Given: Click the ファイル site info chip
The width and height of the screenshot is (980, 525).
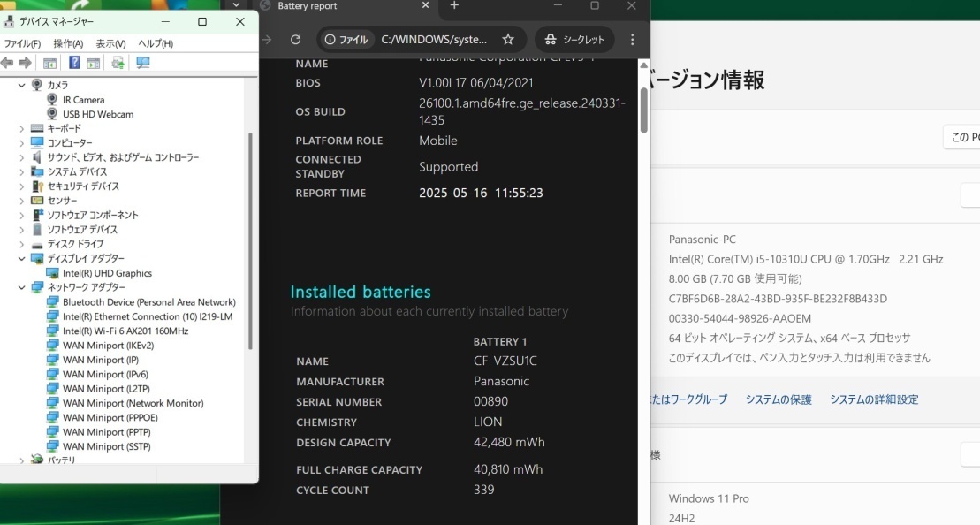Looking at the screenshot, I should click(x=346, y=40).
